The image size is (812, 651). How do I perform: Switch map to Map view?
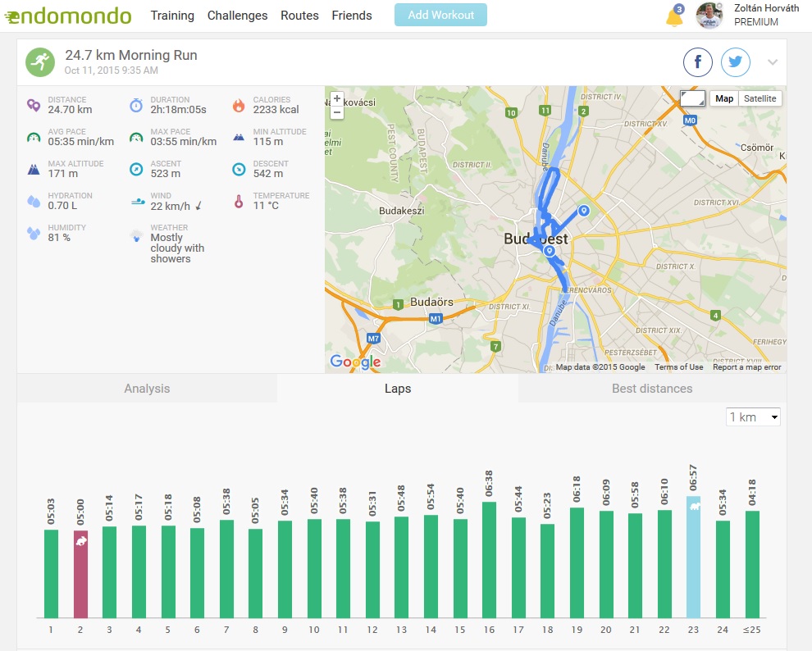724,98
